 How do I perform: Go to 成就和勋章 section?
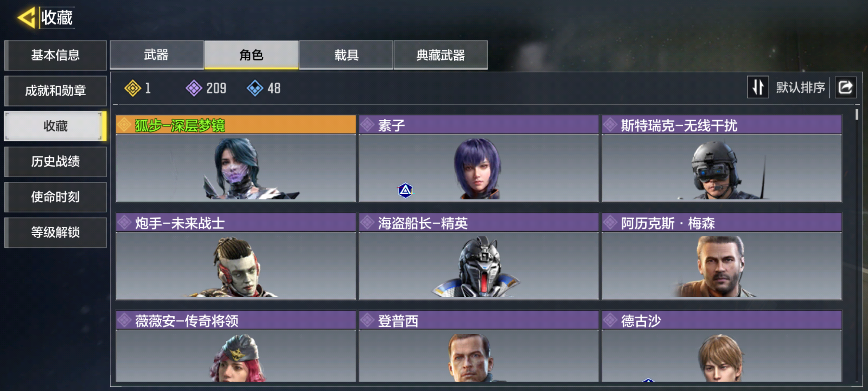pyautogui.click(x=55, y=91)
